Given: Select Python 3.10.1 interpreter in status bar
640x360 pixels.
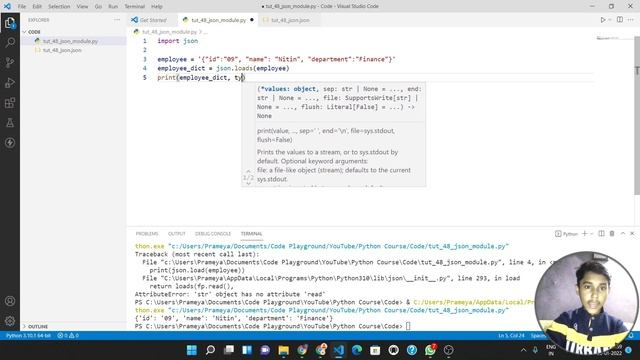Looking at the screenshot, I should click(28, 336).
